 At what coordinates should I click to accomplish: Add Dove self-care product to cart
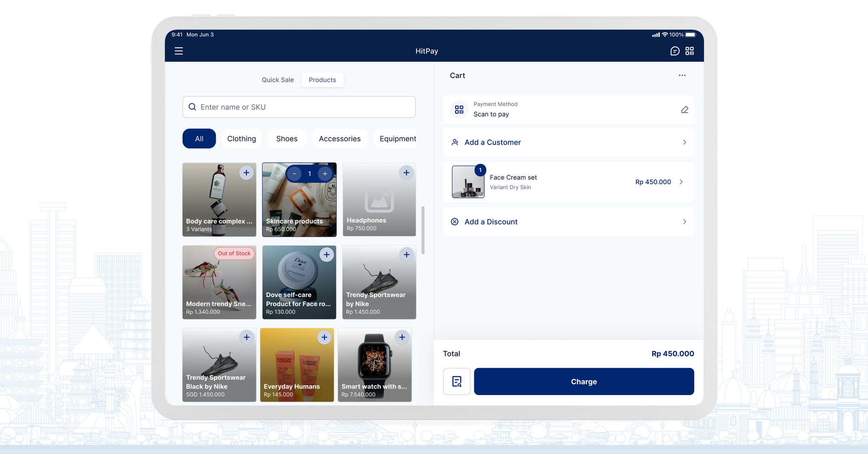327,255
